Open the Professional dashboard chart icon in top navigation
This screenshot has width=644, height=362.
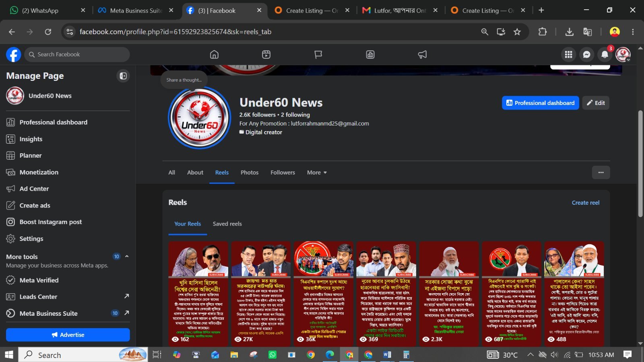[x=370, y=54]
